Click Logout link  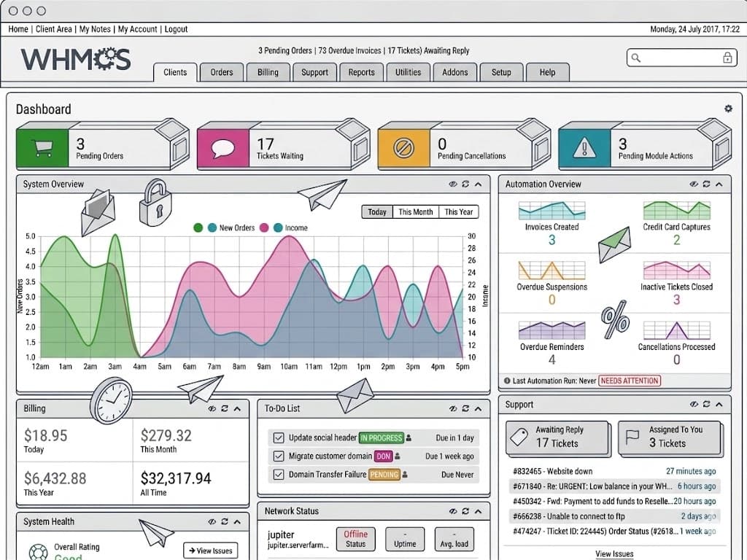[x=176, y=29]
